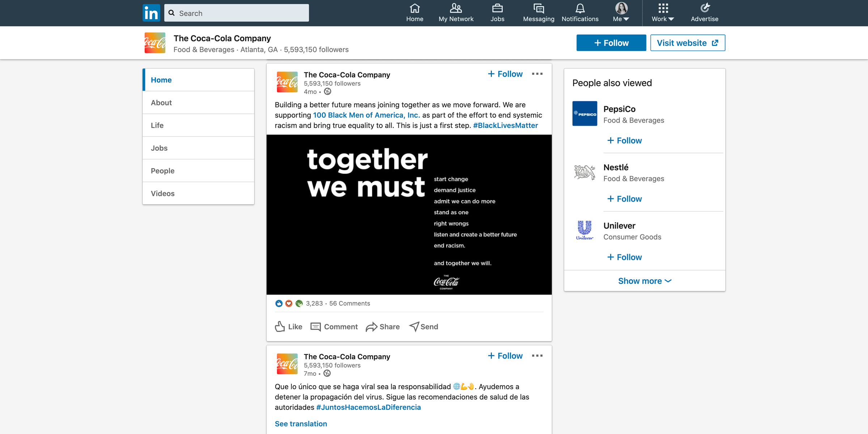Follow Unilever
This screenshot has width=868, height=434.
tap(625, 257)
